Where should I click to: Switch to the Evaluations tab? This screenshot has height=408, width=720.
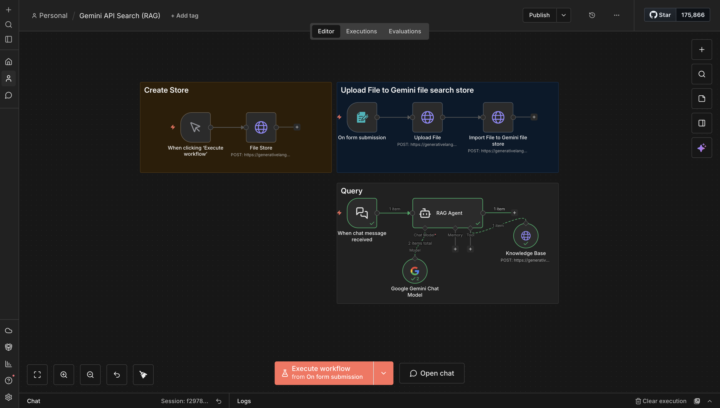tap(405, 31)
